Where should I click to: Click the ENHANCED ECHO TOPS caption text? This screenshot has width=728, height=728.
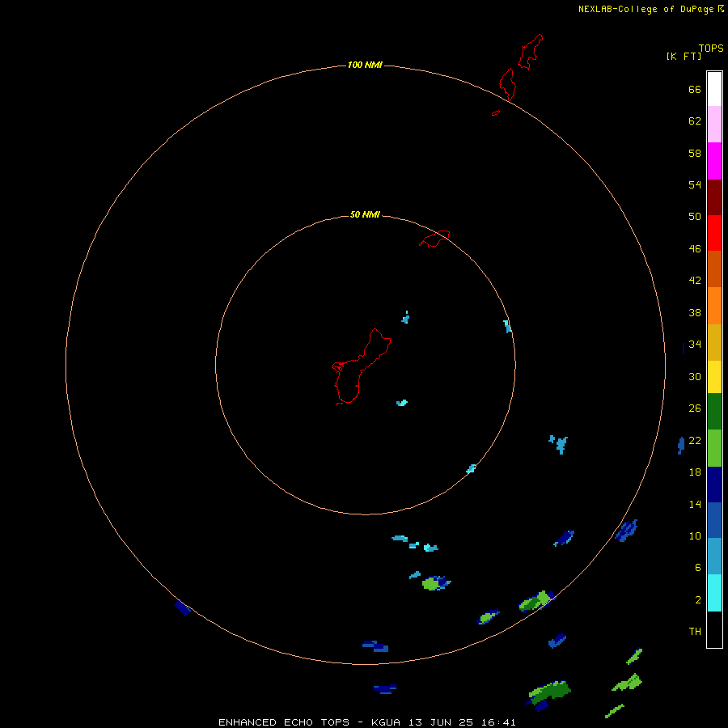(x=284, y=722)
